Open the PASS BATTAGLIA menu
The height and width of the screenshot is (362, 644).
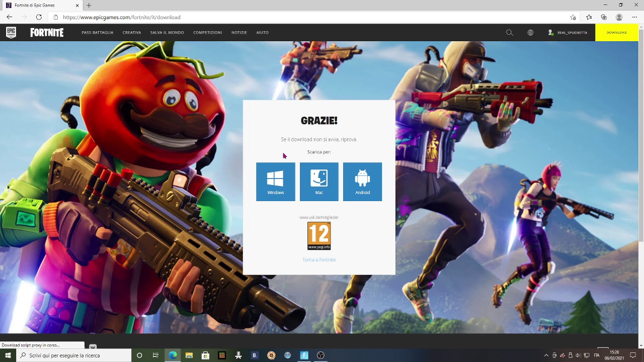tap(98, 33)
